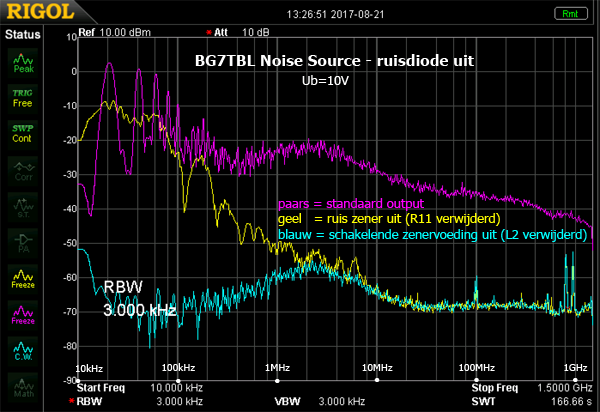
Task: Click the cyan legend 'blauw = schakelende zenervoeding uit'
Action: [x=432, y=234]
